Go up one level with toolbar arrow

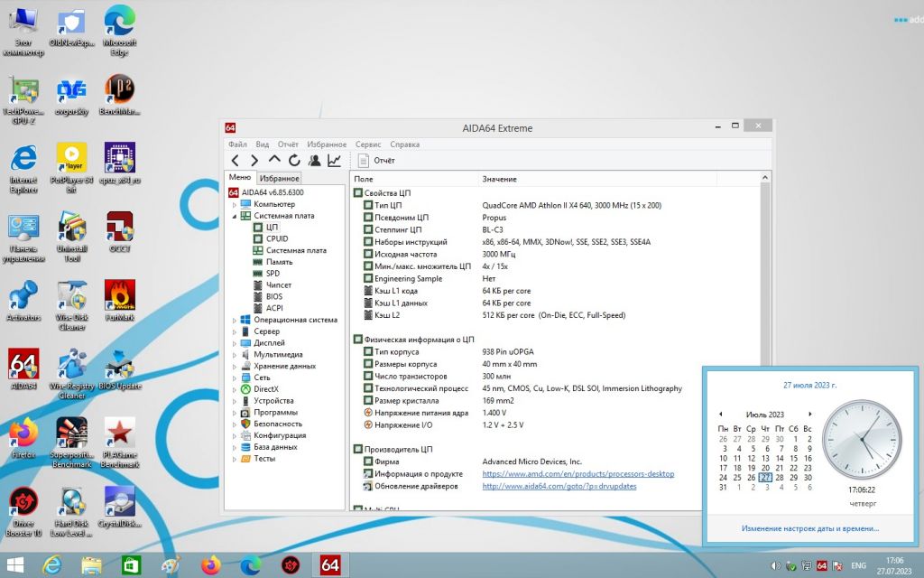pos(274,160)
